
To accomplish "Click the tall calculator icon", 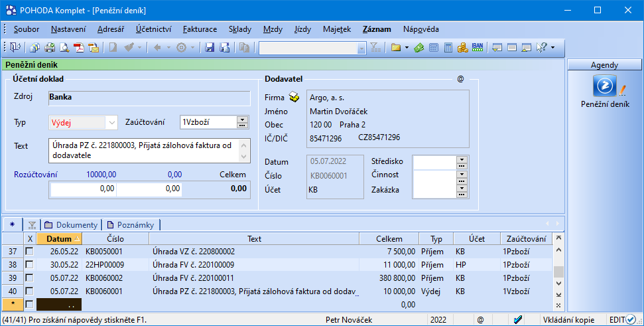I will pos(448,48).
